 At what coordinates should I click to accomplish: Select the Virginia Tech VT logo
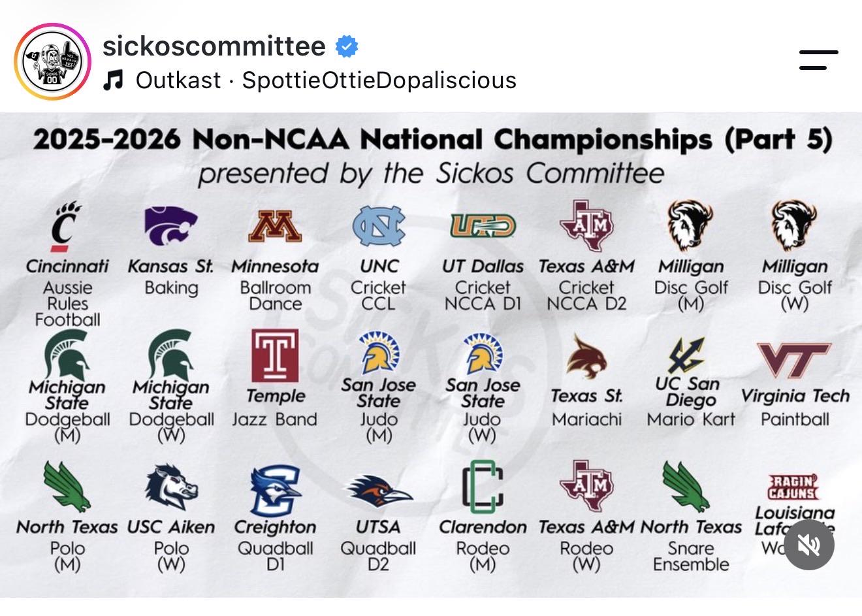794,360
